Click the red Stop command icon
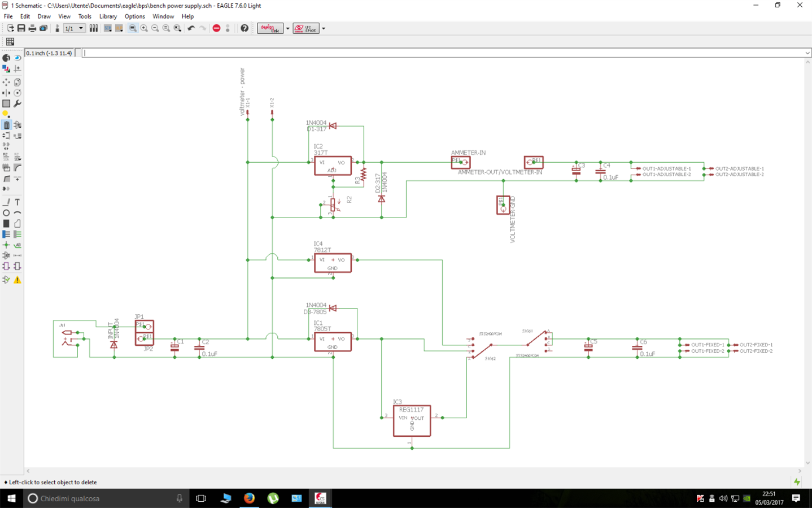Image resolution: width=812 pixels, height=508 pixels. (216, 28)
